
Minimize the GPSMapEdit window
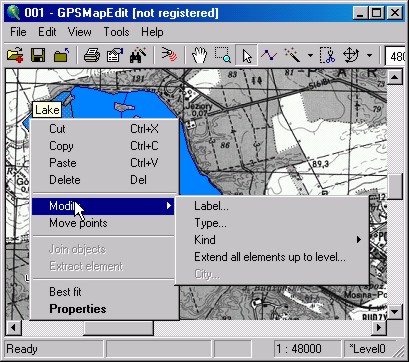coord(360,13)
